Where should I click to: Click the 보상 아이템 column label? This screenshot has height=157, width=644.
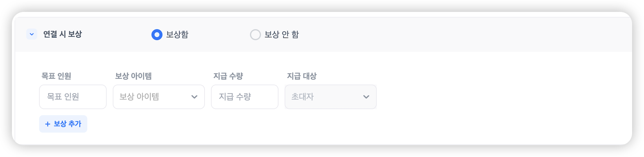pos(133,76)
